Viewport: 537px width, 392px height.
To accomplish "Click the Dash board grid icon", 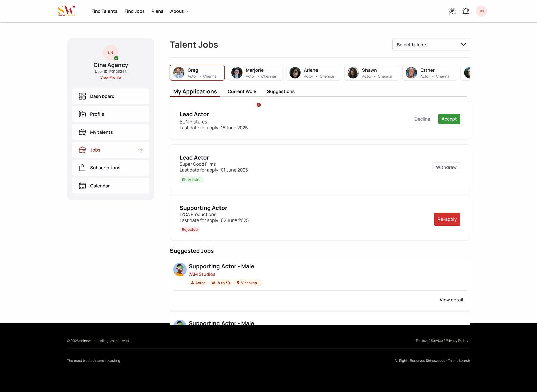I will pos(82,96).
